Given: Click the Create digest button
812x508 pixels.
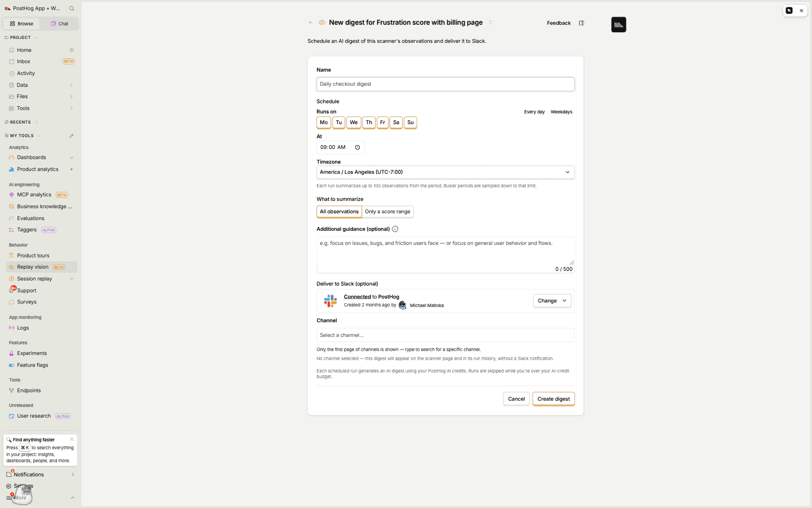Looking at the screenshot, I should 554,399.
